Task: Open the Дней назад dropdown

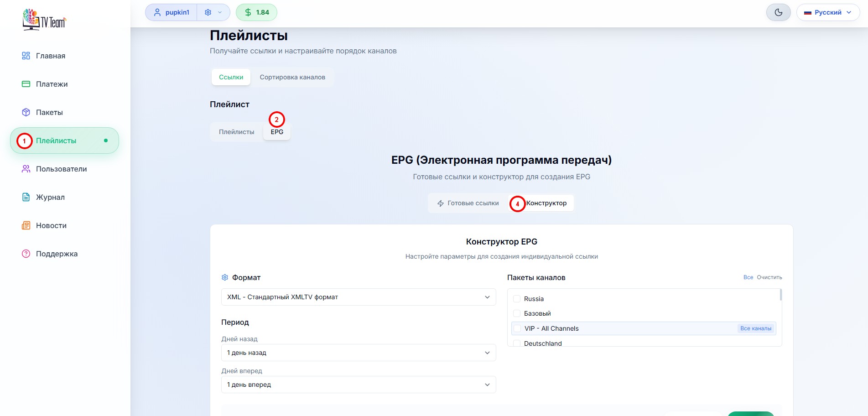Action: pos(358,353)
